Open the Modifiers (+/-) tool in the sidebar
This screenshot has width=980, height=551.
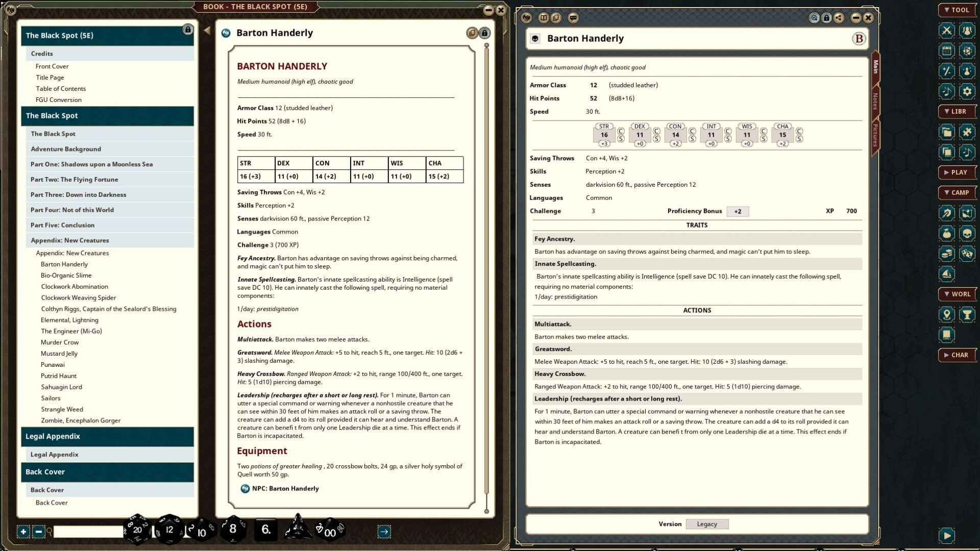947,71
